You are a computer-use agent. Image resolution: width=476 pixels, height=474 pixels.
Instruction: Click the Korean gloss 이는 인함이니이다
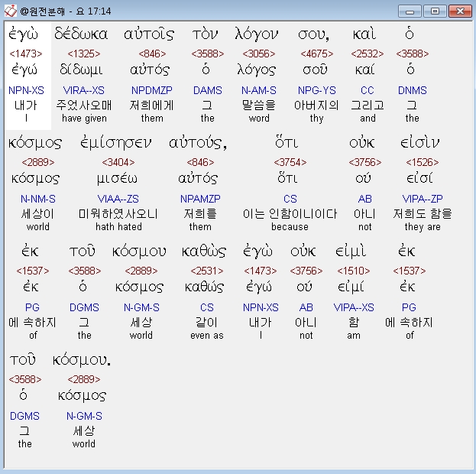(x=290, y=213)
